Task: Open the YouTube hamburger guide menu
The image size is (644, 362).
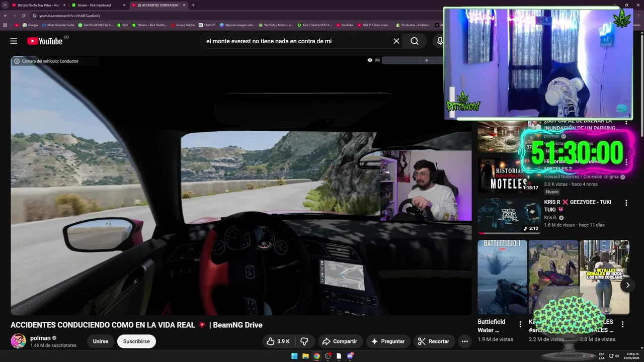Action: [x=14, y=41]
